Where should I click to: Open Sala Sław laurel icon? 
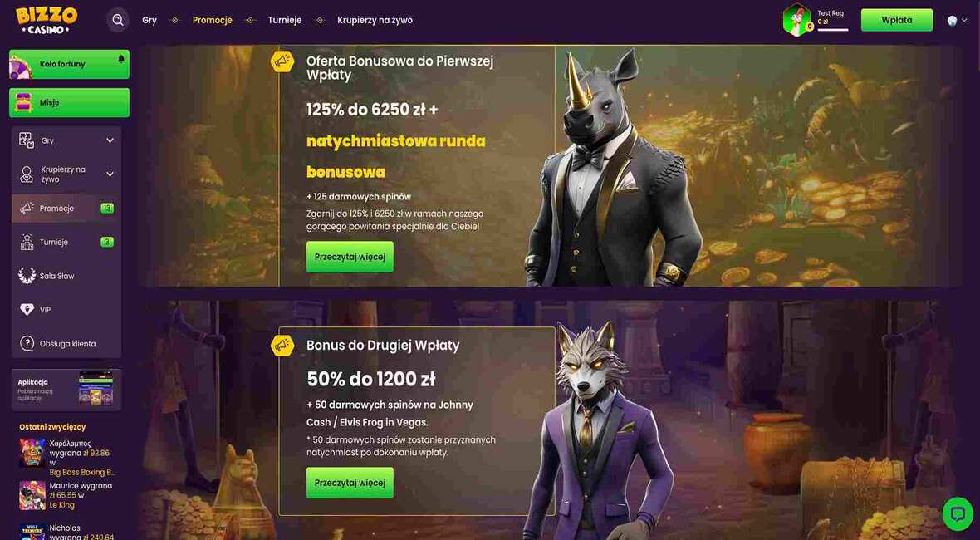[x=27, y=276]
